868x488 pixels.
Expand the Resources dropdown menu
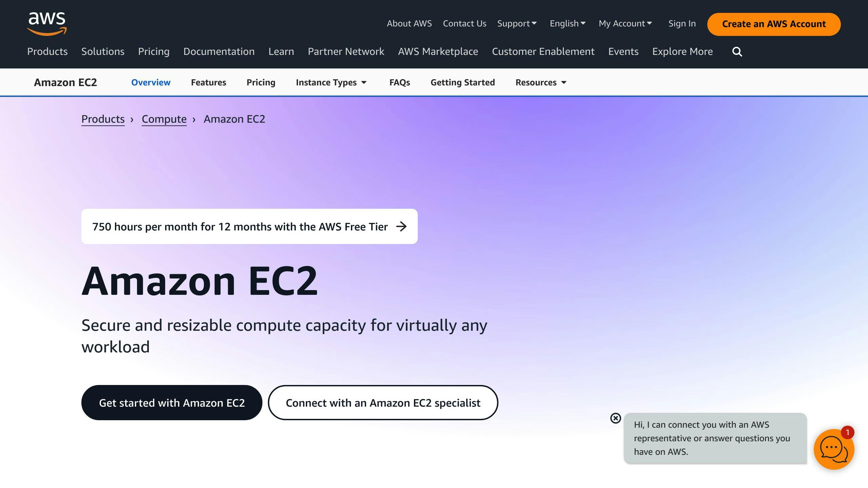539,82
